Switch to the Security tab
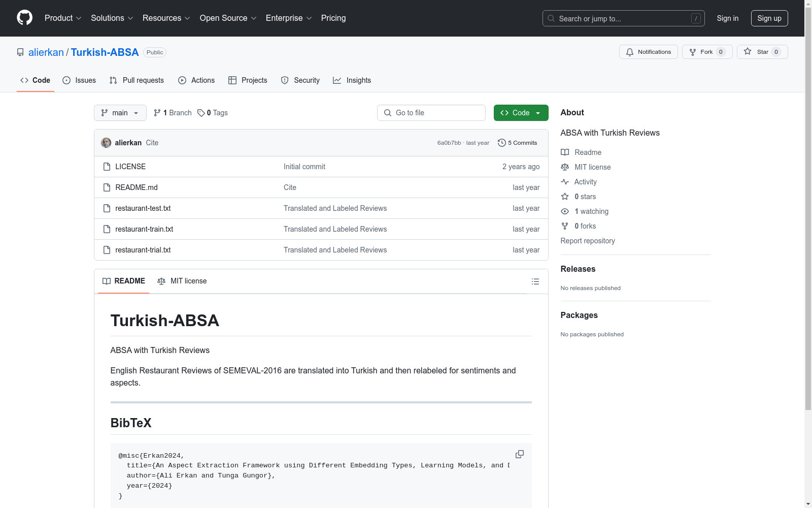Screen dimensions: 812x508 click(300, 80)
